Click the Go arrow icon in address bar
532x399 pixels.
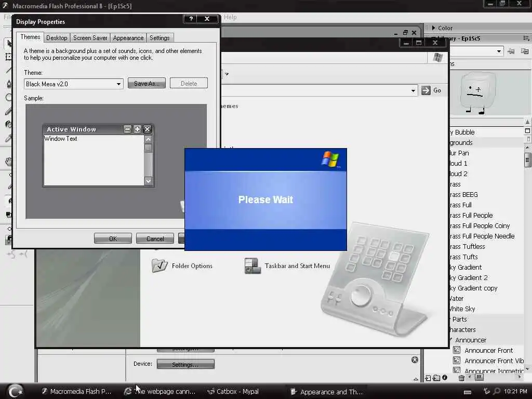click(x=426, y=90)
